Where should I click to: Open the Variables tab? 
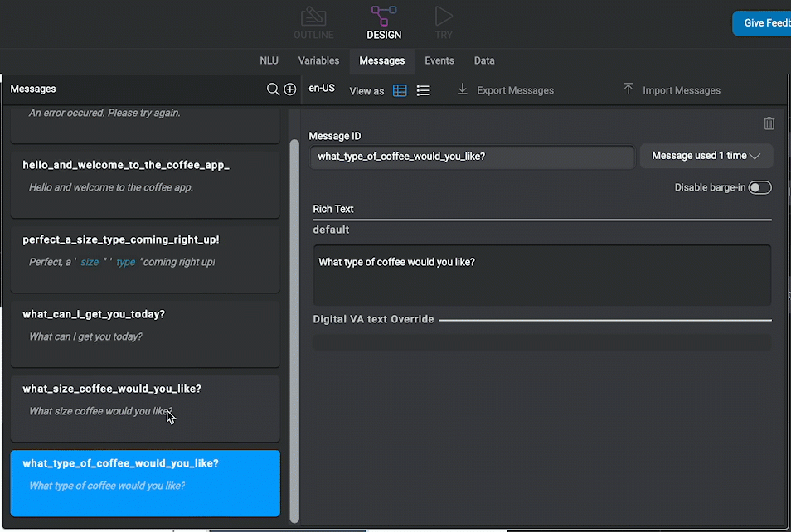[318, 60]
